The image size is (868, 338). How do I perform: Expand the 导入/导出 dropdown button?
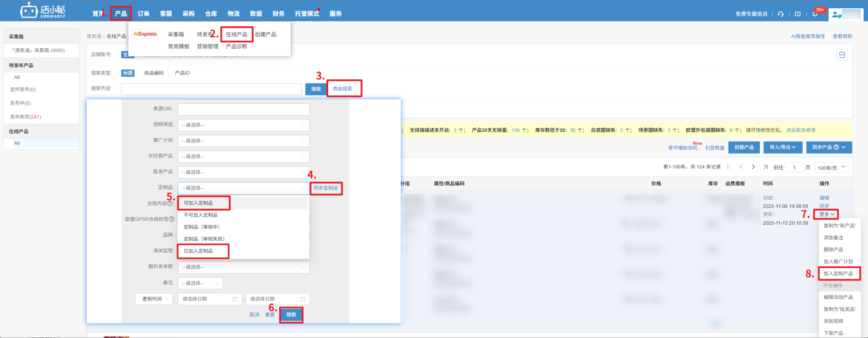point(782,147)
